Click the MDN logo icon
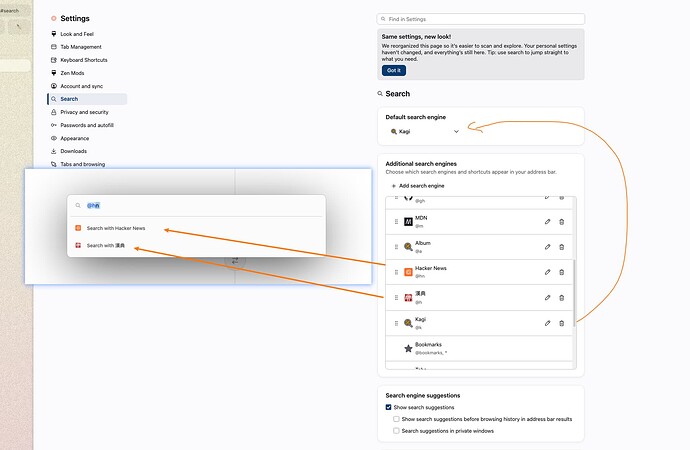The image size is (690, 450). (x=408, y=222)
